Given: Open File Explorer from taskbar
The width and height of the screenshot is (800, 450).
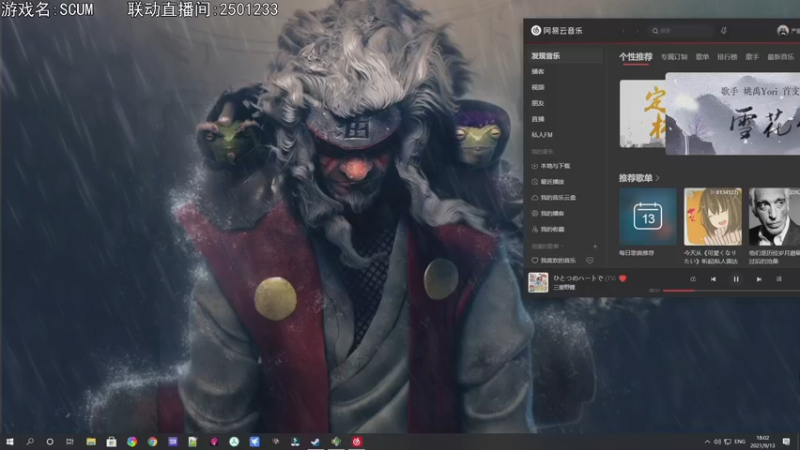Looking at the screenshot, I should pyautogui.click(x=91, y=442).
